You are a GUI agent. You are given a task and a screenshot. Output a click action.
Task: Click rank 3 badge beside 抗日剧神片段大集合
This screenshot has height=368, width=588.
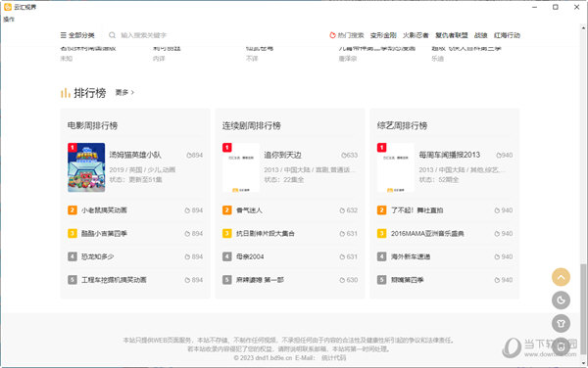point(227,233)
